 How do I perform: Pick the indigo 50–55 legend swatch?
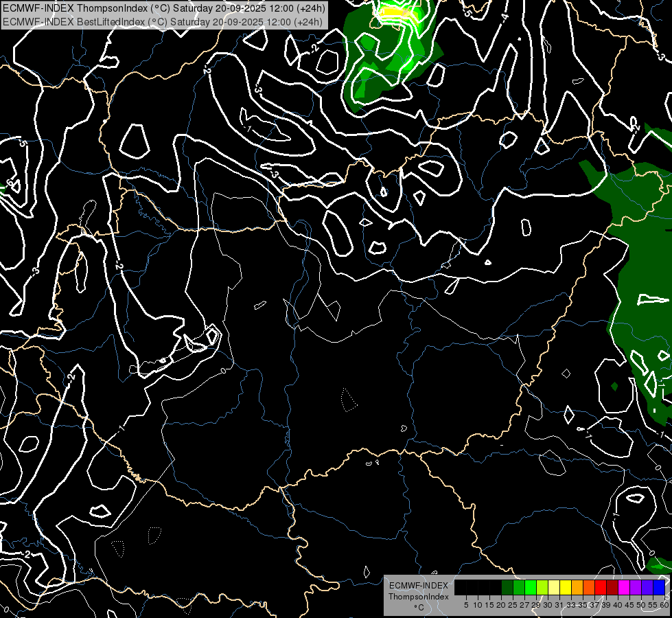coord(647,587)
